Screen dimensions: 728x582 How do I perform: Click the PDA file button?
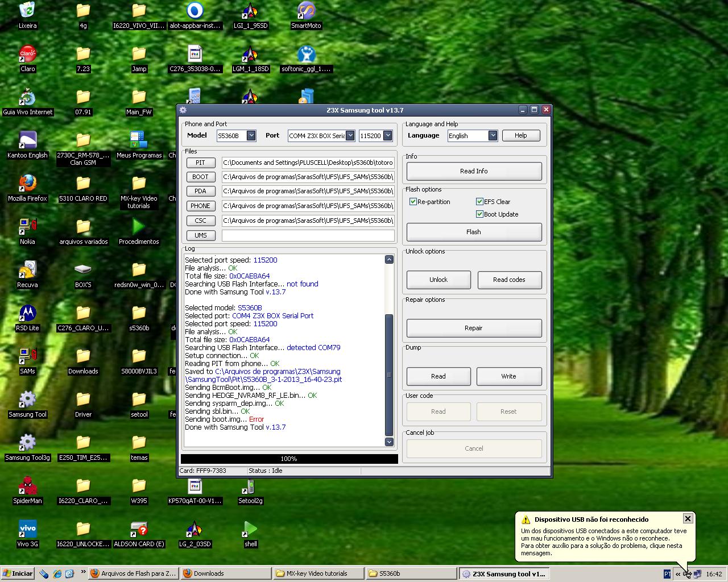(200, 191)
